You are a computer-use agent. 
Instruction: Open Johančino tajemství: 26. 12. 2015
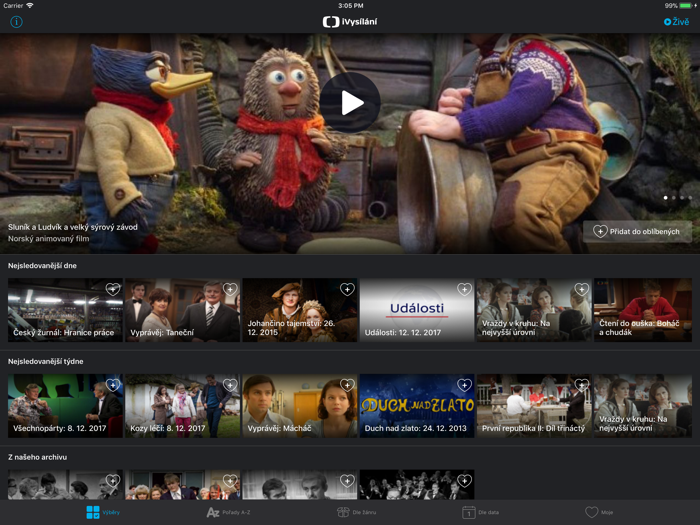tap(300, 310)
